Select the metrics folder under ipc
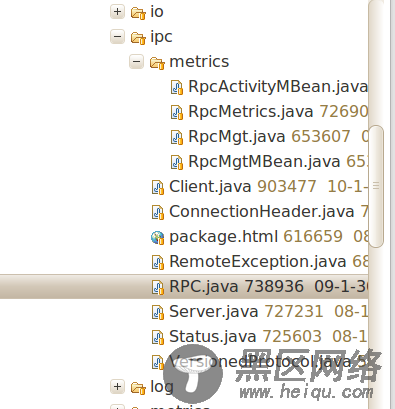The width and height of the screenshot is (395, 409). pyautogui.click(x=199, y=62)
